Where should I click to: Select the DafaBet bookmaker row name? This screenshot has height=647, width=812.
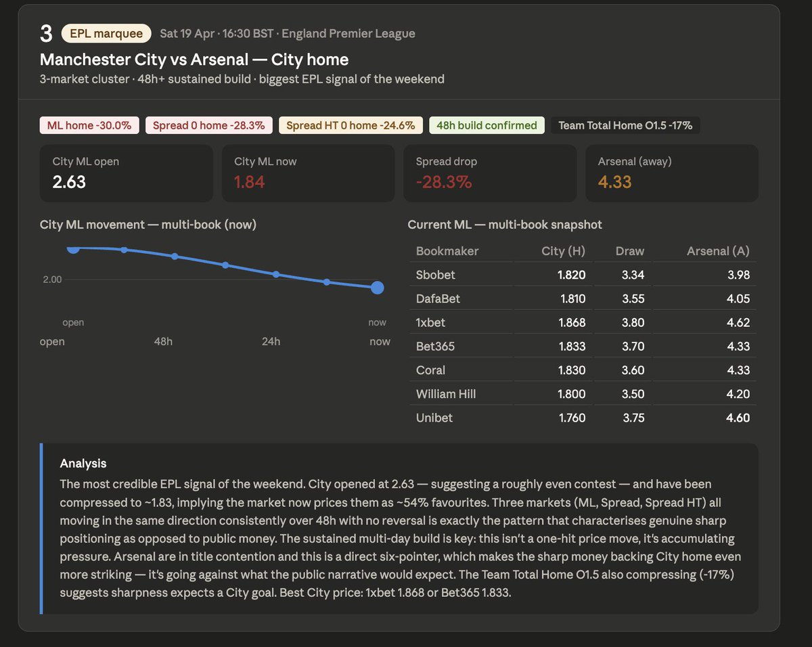pos(438,298)
